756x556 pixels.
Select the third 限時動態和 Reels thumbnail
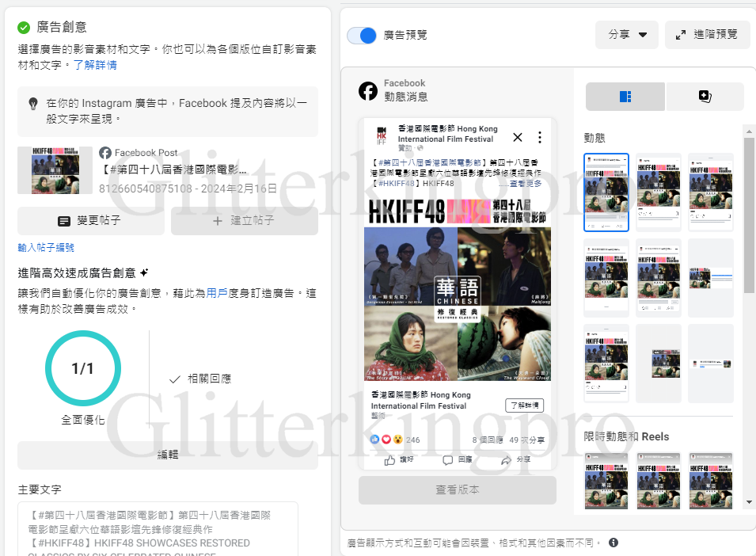[x=711, y=482]
